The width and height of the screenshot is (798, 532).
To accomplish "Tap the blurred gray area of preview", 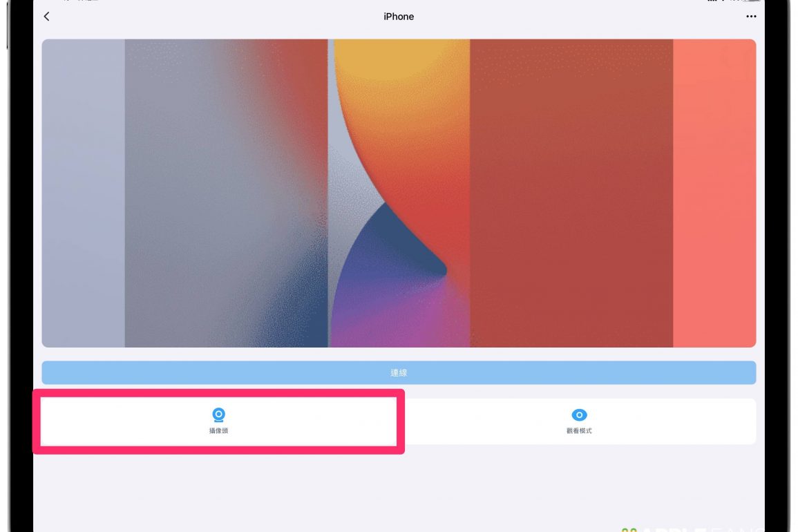I will click(x=226, y=193).
